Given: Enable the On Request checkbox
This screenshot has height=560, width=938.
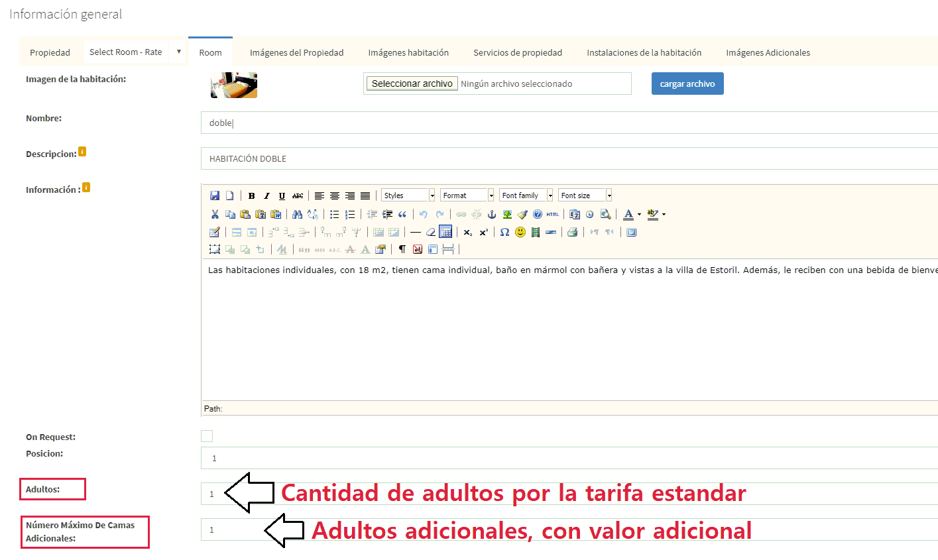Looking at the screenshot, I should pos(207,436).
